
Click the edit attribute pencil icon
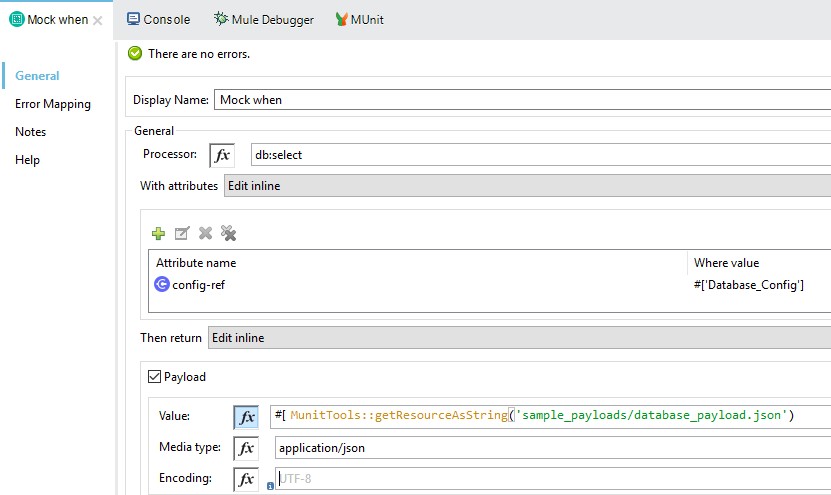pyautogui.click(x=181, y=233)
